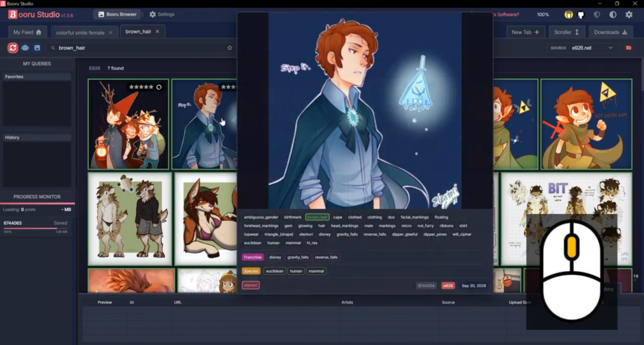Click the gravity_falls tag in the Franchise row

click(298, 257)
